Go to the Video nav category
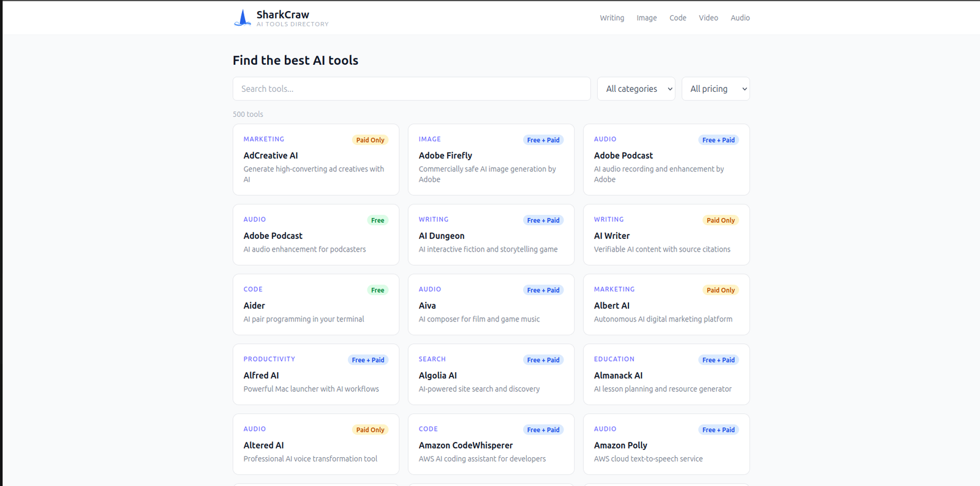 click(x=708, y=18)
